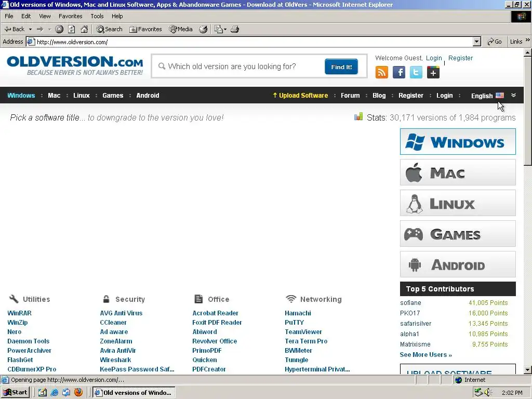Open the Favorites menu

(70, 16)
